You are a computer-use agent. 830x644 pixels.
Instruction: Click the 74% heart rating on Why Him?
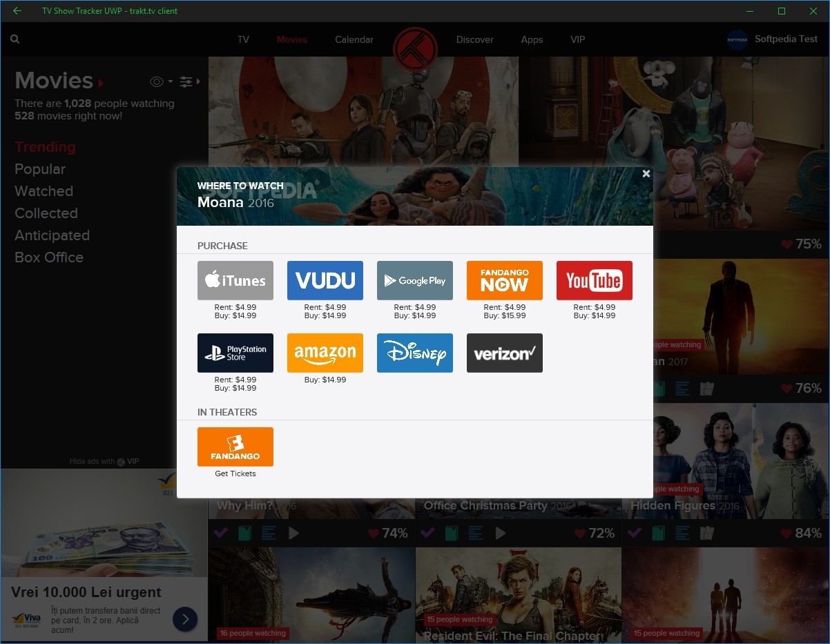tap(387, 533)
